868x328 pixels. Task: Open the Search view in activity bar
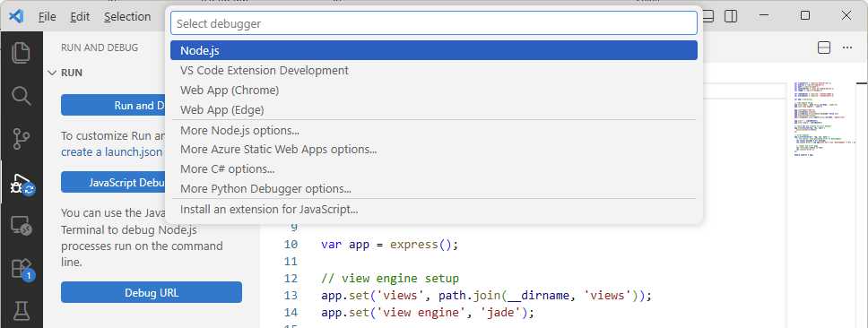21,96
